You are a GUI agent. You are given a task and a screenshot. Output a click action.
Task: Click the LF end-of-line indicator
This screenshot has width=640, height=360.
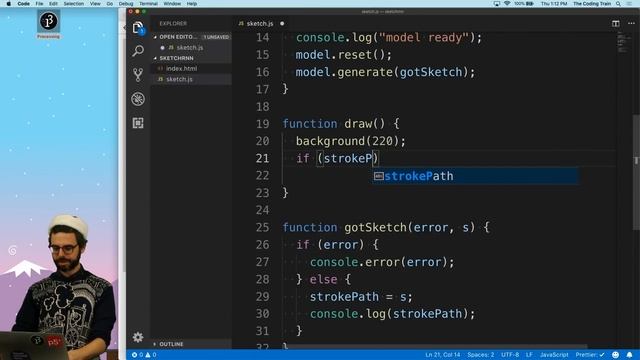coord(529,355)
